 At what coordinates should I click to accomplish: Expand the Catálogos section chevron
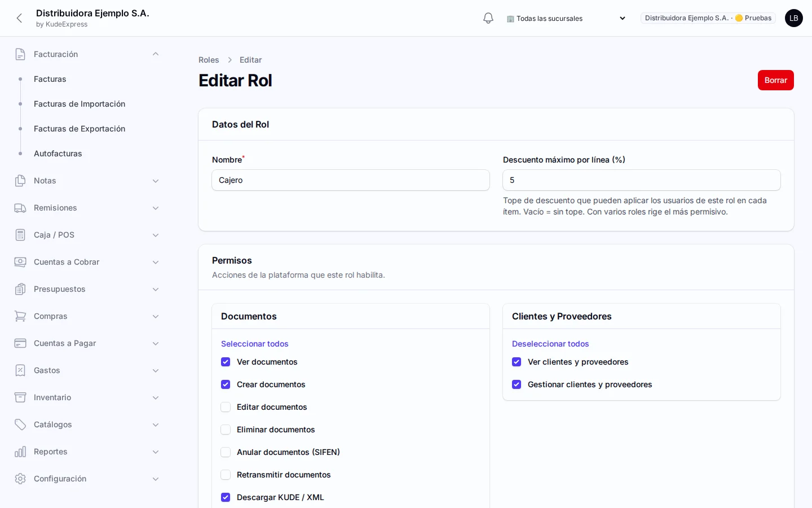pyautogui.click(x=156, y=424)
